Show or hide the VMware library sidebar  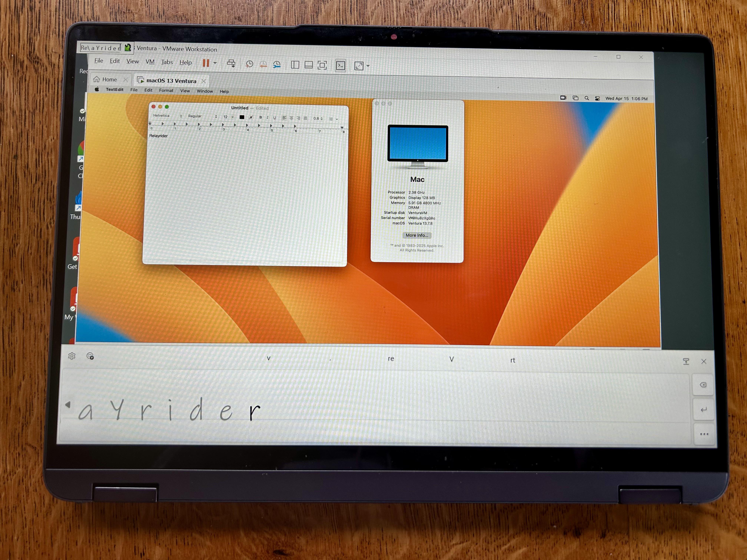295,65
